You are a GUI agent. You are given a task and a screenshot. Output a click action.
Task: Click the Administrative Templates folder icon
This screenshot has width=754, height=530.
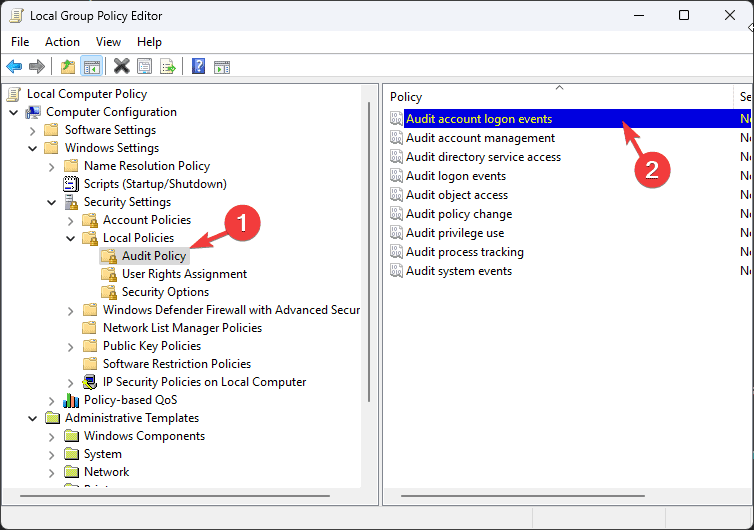[x=52, y=418]
